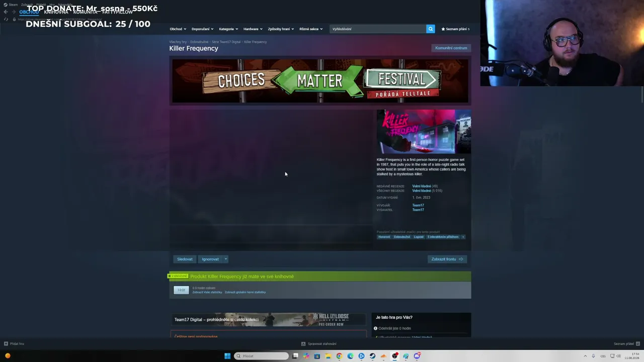
Task: Click the Killer Frequency capsule image
Action: click(424, 131)
